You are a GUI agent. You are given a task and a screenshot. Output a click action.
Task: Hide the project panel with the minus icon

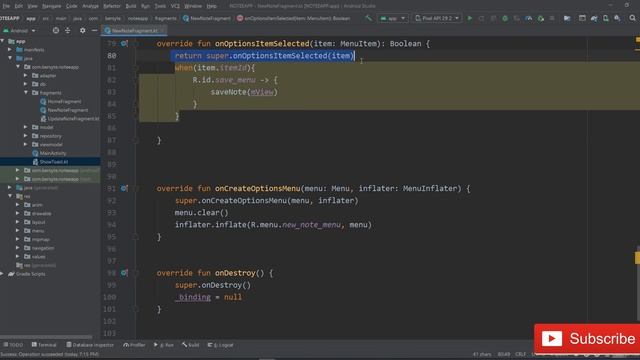coord(94,31)
